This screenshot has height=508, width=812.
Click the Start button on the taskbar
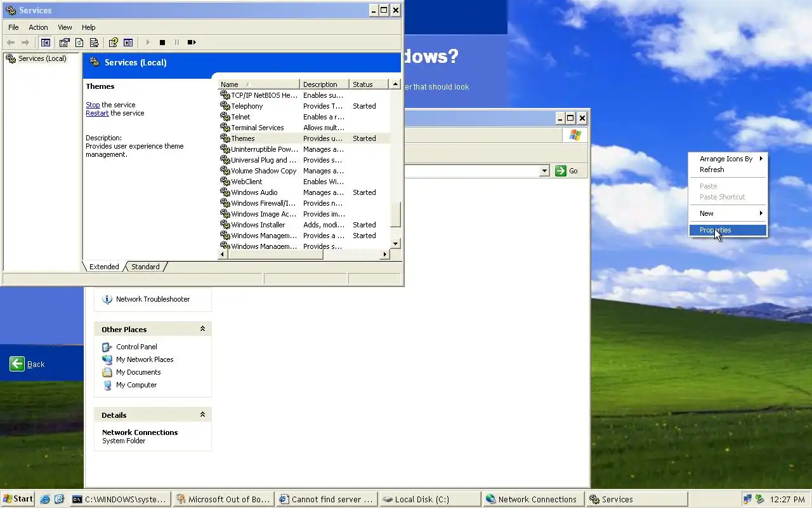(x=18, y=499)
